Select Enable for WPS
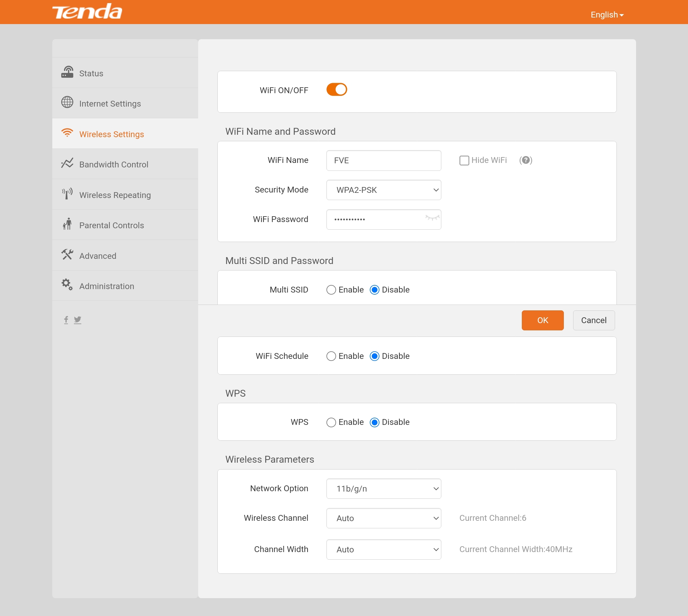The image size is (688, 616). coord(331,422)
